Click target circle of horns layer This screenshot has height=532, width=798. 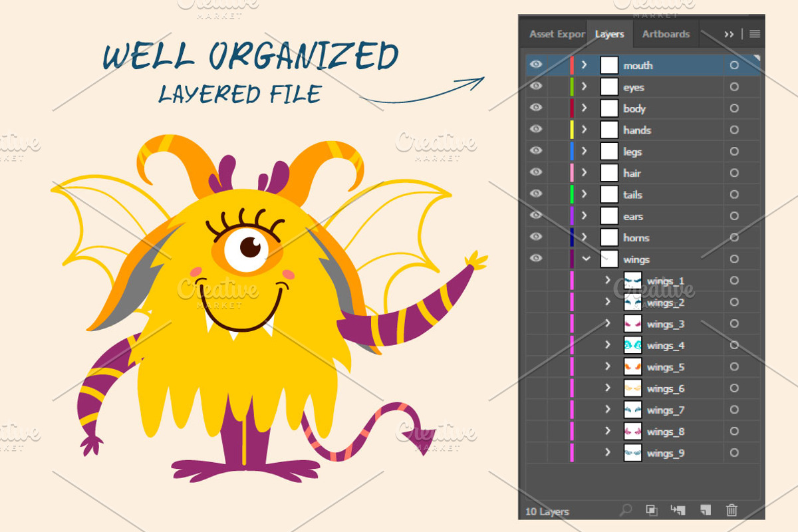point(734,237)
